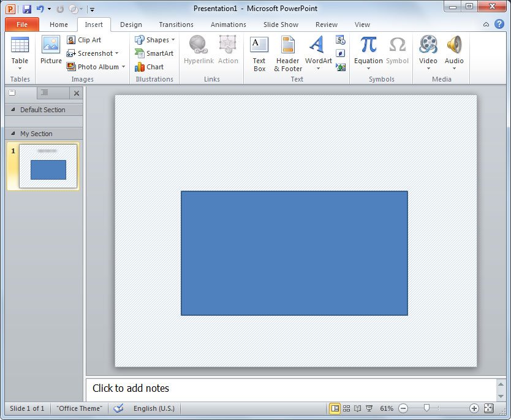Switch to Reading view
511x420 pixels.
(357, 408)
